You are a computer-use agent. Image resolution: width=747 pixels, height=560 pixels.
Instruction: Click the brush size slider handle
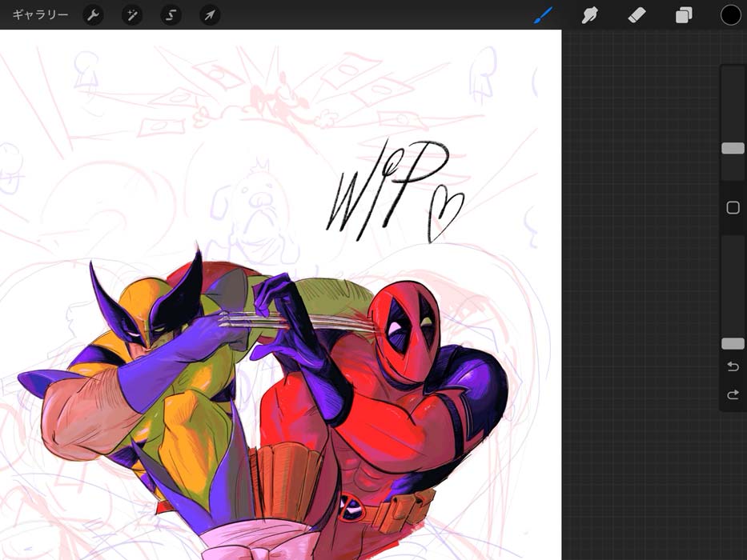click(733, 148)
